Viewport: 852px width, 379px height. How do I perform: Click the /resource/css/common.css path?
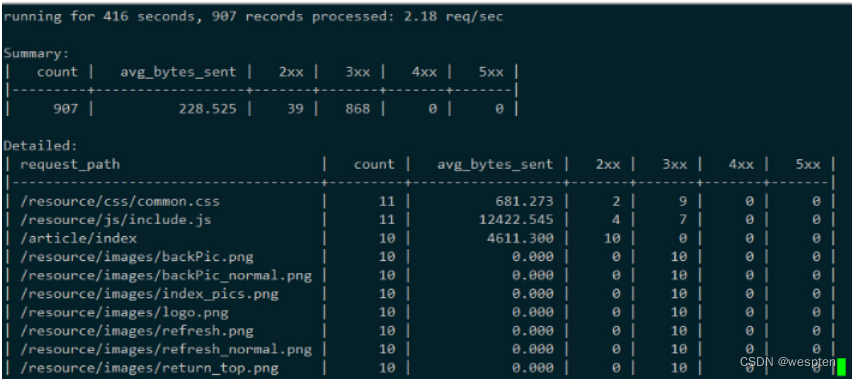[x=120, y=201]
